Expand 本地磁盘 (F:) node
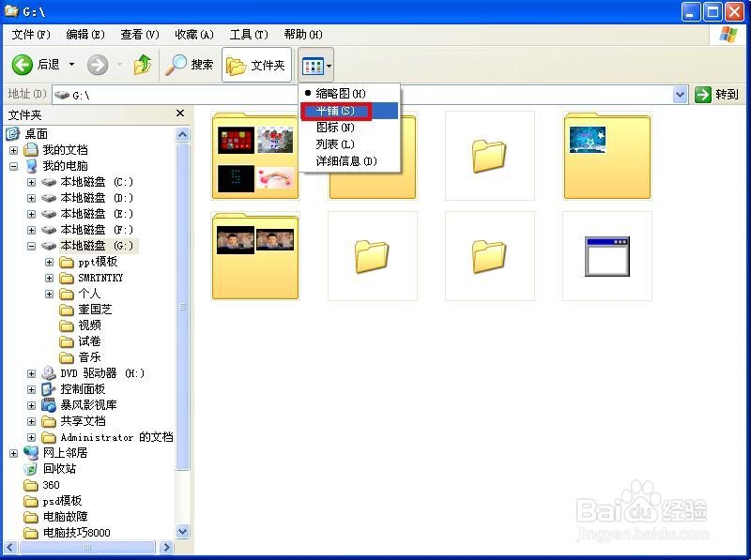751x560 pixels. pos(31,230)
